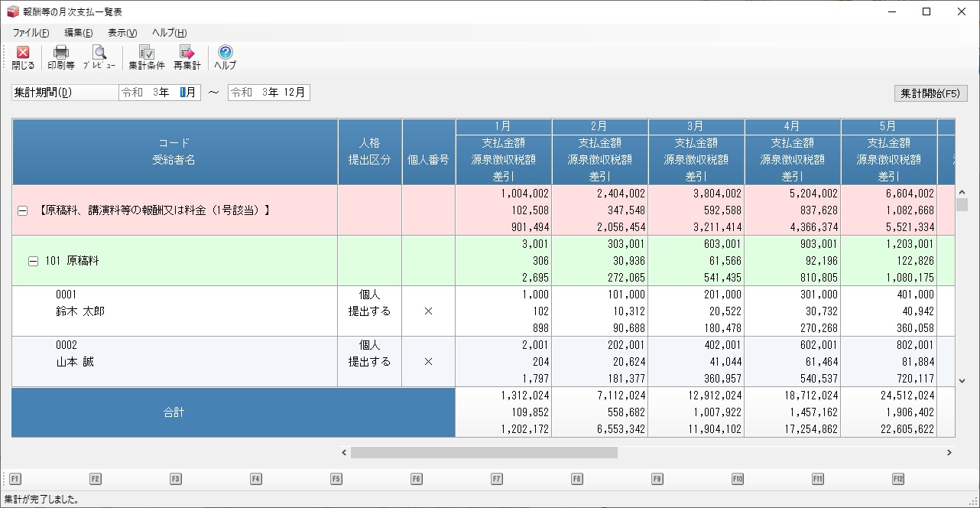Open the 編集(E) menu

tap(79, 33)
